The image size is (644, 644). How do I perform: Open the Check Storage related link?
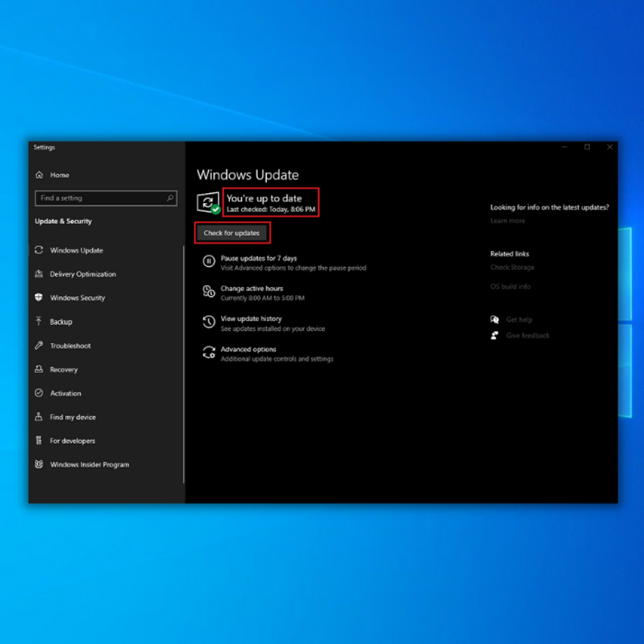(x=512, y=267)
